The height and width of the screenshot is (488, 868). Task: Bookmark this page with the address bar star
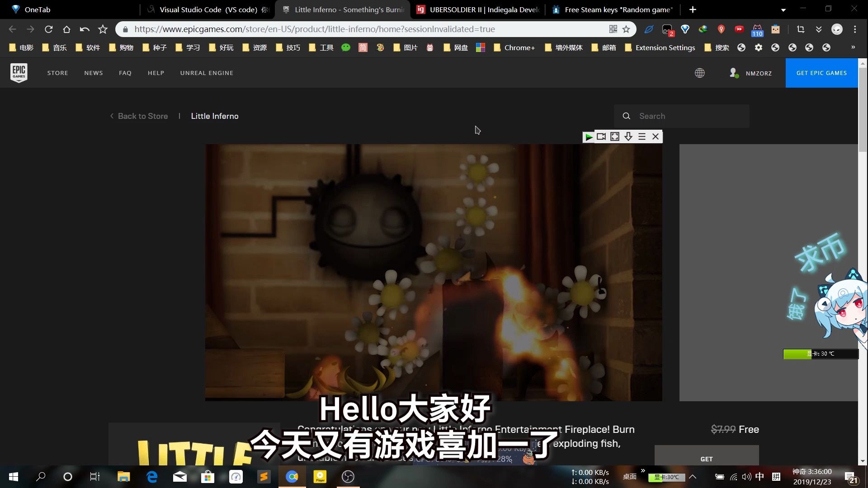(x=626, y=29)
